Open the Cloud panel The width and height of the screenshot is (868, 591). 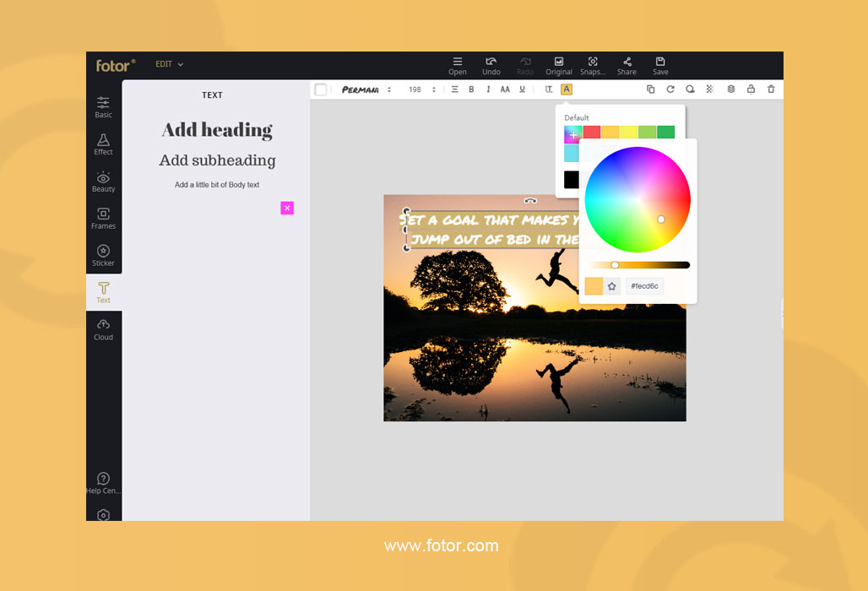(103, 330)
